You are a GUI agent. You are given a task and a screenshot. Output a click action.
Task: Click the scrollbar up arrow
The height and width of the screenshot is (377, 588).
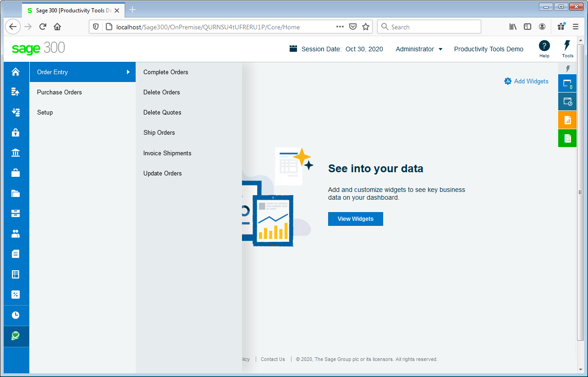coord(580,41)
